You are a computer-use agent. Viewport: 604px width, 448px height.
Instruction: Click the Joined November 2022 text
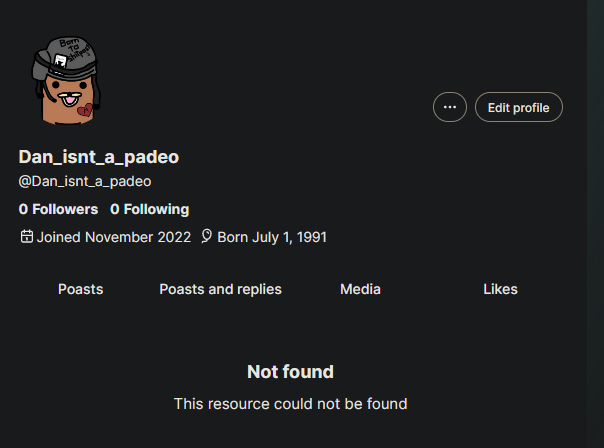coord(114,237)
